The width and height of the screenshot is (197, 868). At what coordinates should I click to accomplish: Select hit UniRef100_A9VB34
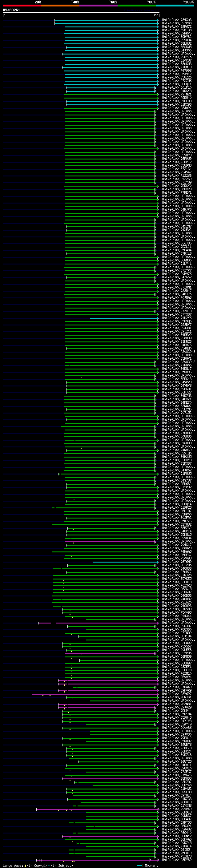tap(176, 538)
